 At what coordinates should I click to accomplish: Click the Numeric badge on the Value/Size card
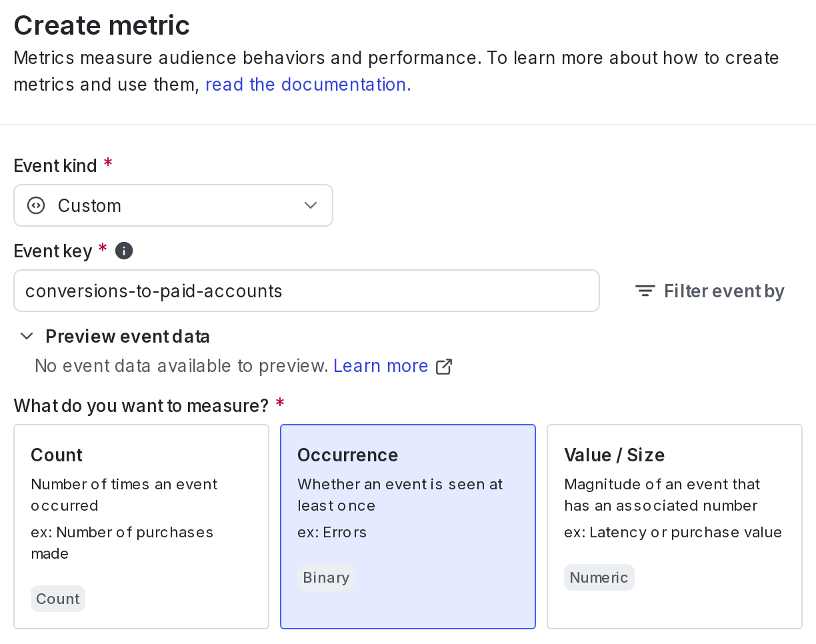pyautogui.click(x=599, y=577)
